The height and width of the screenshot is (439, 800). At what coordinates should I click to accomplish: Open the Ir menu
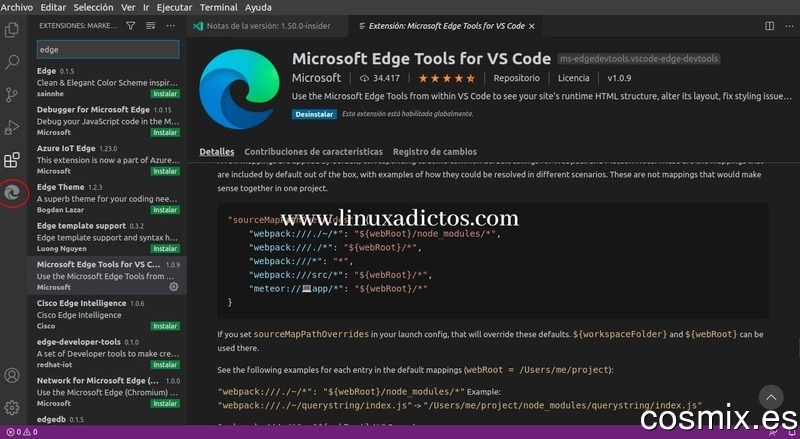click(146, 7)
